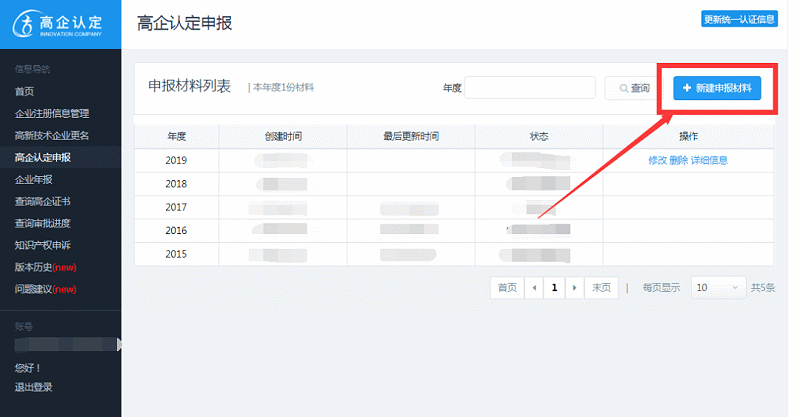The width and height of the screenshot is (800, 417).
Task: Open 企业注册信息管理 in sidebar
Action: coord(52,113)
